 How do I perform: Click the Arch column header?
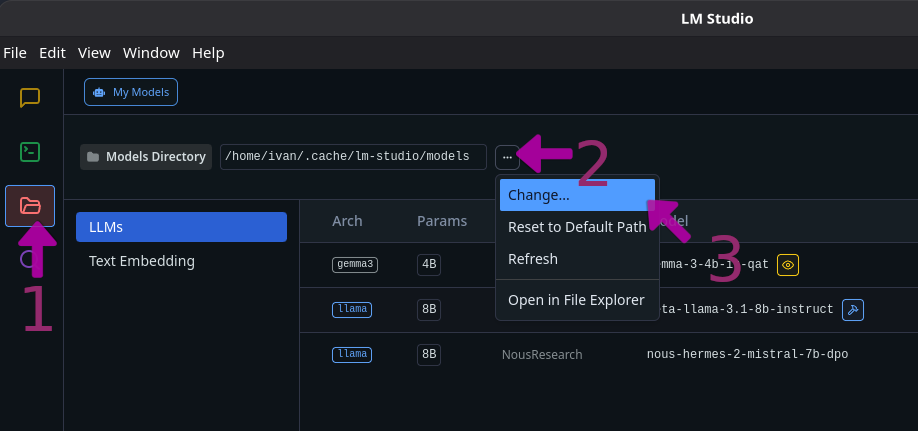pyautogui.click(x=347, y=221)
